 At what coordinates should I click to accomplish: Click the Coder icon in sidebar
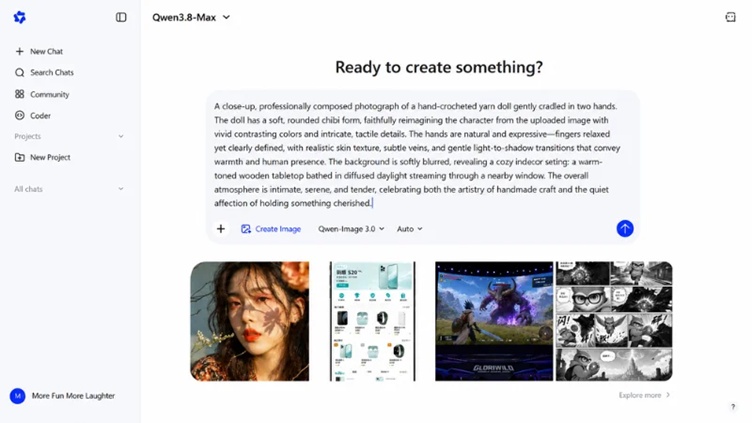20,116
